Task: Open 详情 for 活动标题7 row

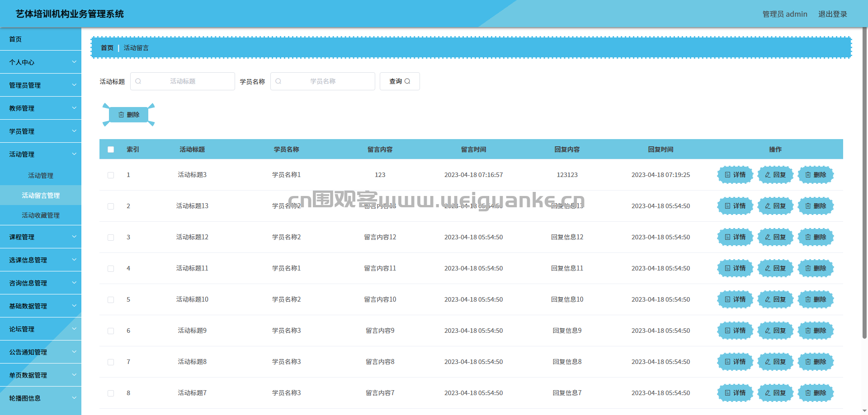Action: click(x=735, y=393)
